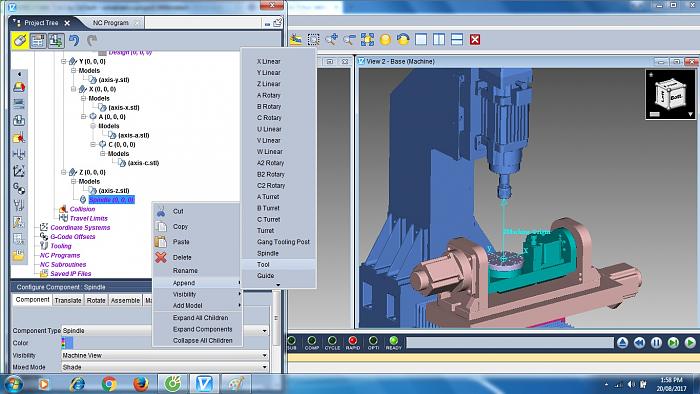Switch to two stacked views layout

point(457,40)
